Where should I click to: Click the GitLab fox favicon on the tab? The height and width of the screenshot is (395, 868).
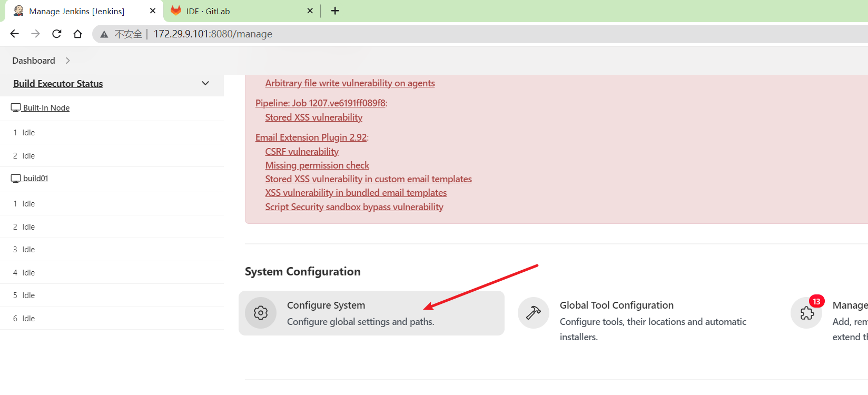click(x=176, y=11)
